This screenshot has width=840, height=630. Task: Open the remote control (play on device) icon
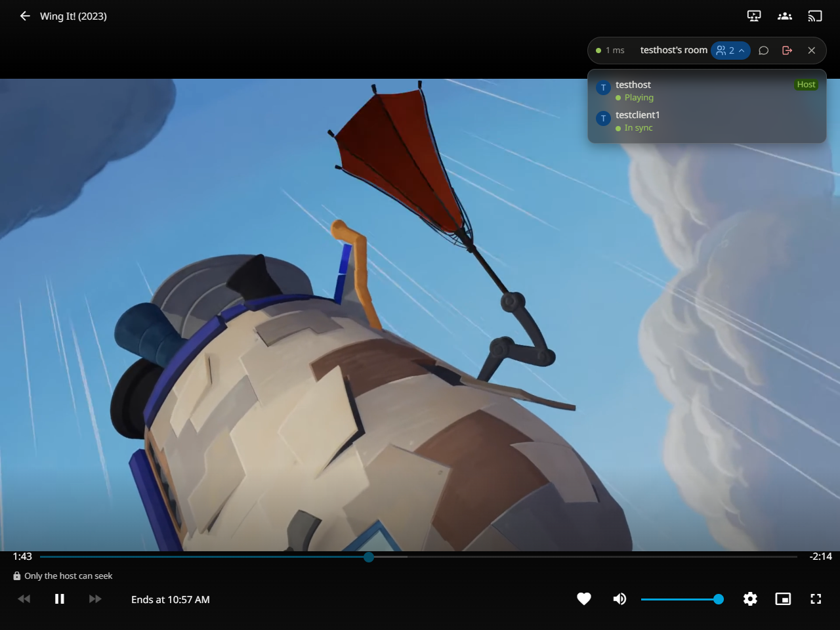(754, 16)
